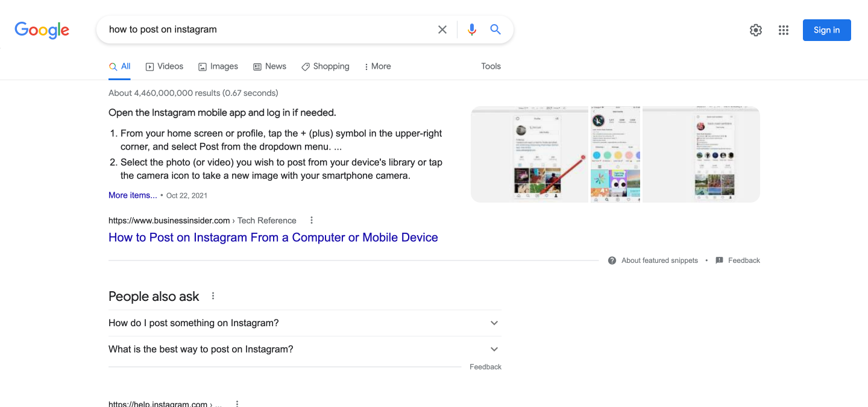Click the Sign in button
Viewport: 868px width, 407px height.
coord(826,30)
